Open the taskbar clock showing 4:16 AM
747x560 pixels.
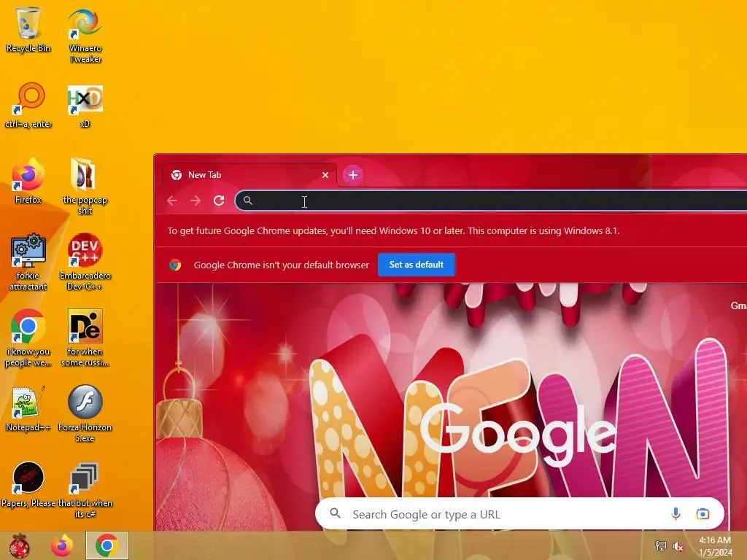click(x=715, y=546)
